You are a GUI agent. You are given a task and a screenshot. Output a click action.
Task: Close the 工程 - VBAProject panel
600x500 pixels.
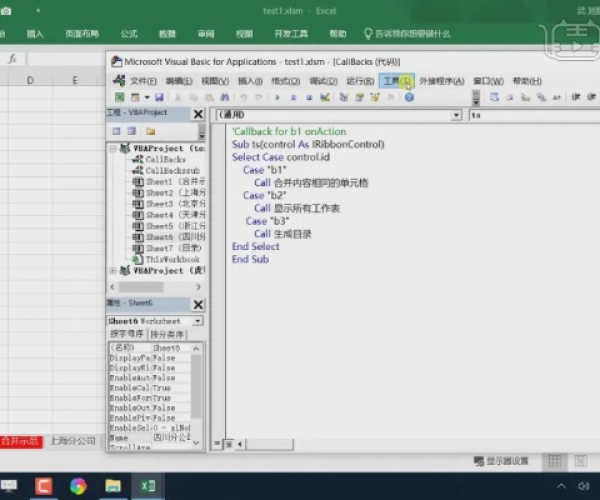(x=198, y=114)
